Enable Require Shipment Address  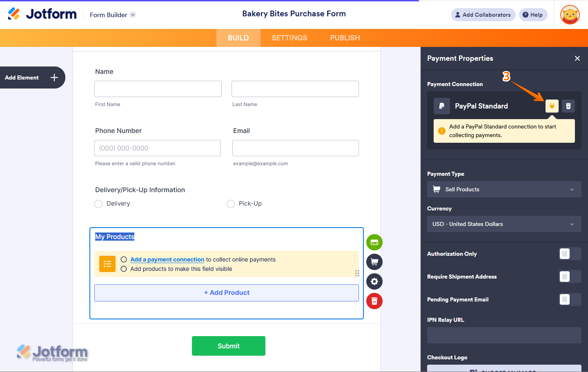tap(570, 277)
